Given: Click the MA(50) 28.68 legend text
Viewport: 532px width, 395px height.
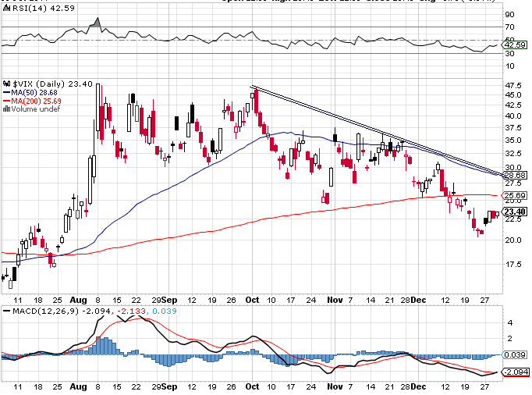Looking at the screenshot, I should tap(34, 92).
